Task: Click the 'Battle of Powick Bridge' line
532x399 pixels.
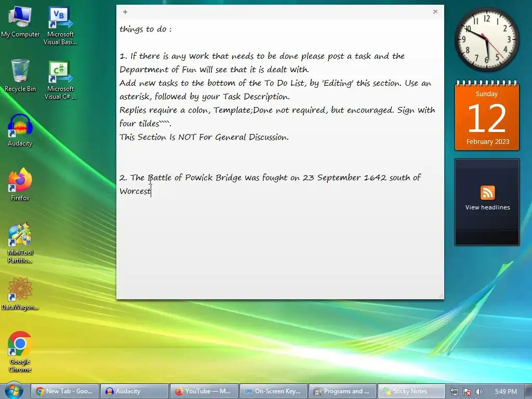Action: pyautogui.click(x=270, y=178)
